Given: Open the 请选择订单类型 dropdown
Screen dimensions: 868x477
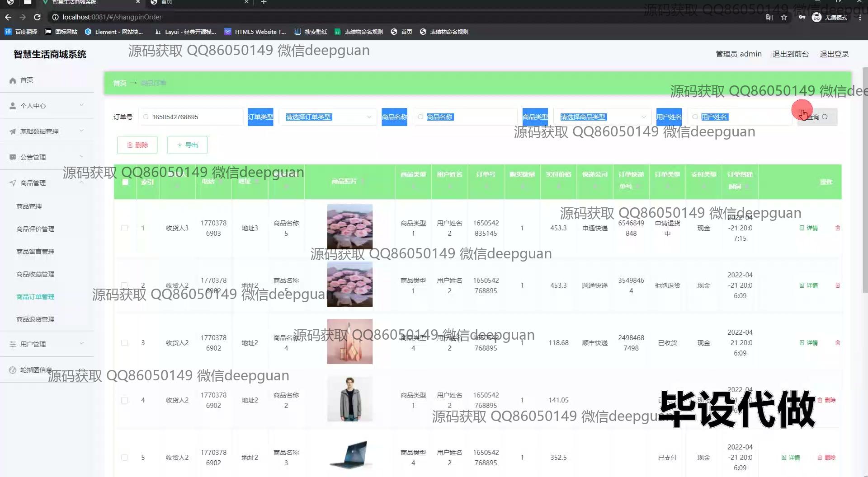Looking at the screenshot, I should click(328, 117).
